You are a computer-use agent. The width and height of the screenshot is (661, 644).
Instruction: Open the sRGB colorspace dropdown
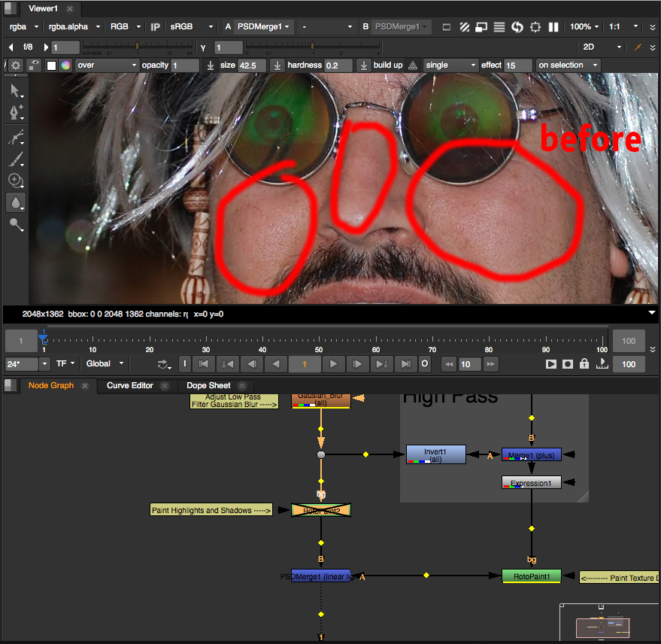tap(192, 27)
